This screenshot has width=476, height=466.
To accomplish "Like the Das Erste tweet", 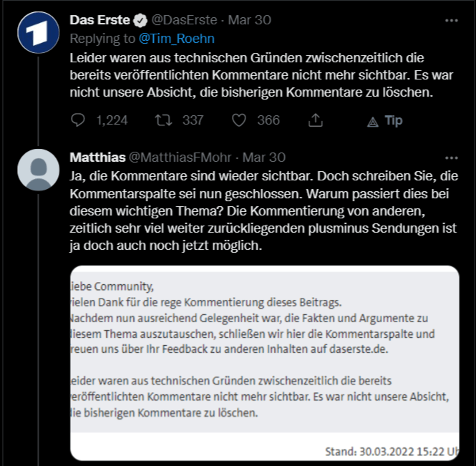I will pos(240,120).
